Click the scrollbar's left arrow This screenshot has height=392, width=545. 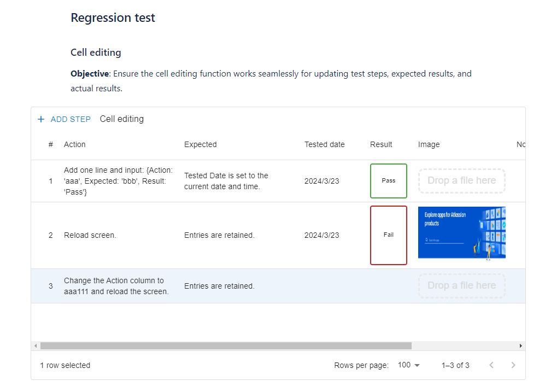click(36, 346)
